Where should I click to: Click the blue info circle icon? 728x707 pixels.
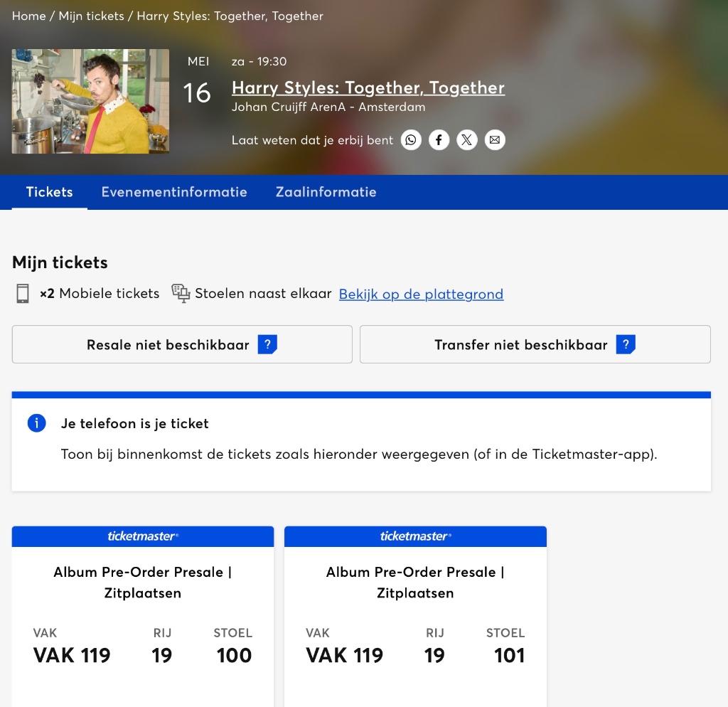pos(36,422)
